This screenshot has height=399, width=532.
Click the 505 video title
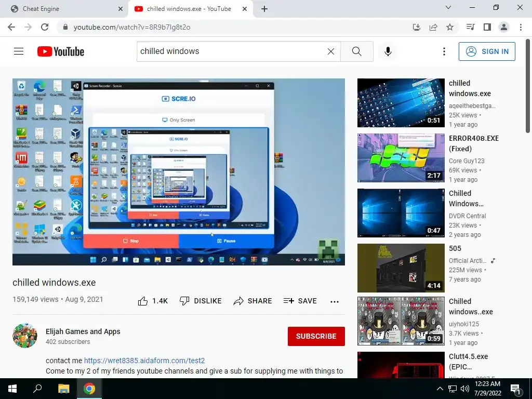455,248
